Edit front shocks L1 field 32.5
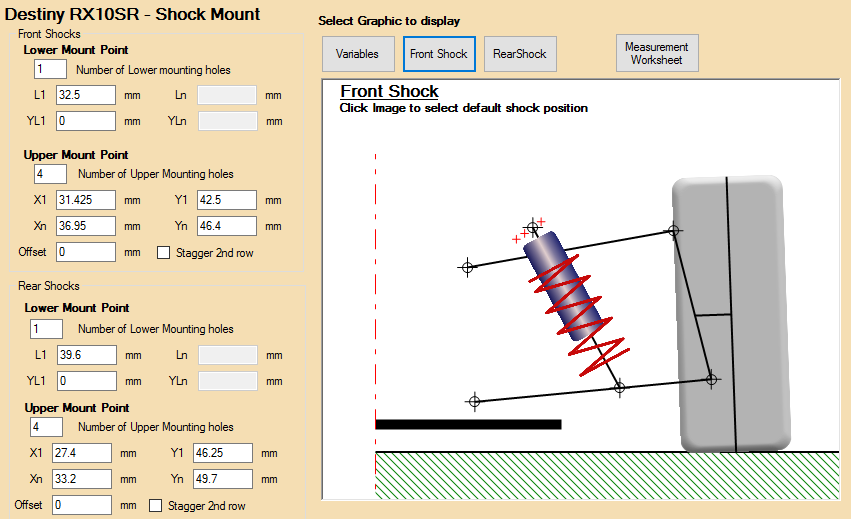 click(x=86, y=95)
